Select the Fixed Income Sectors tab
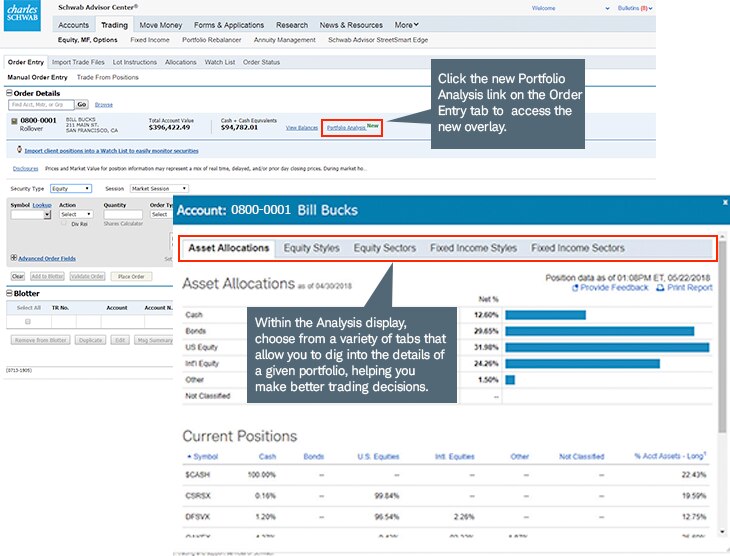 tap(578, 248)
